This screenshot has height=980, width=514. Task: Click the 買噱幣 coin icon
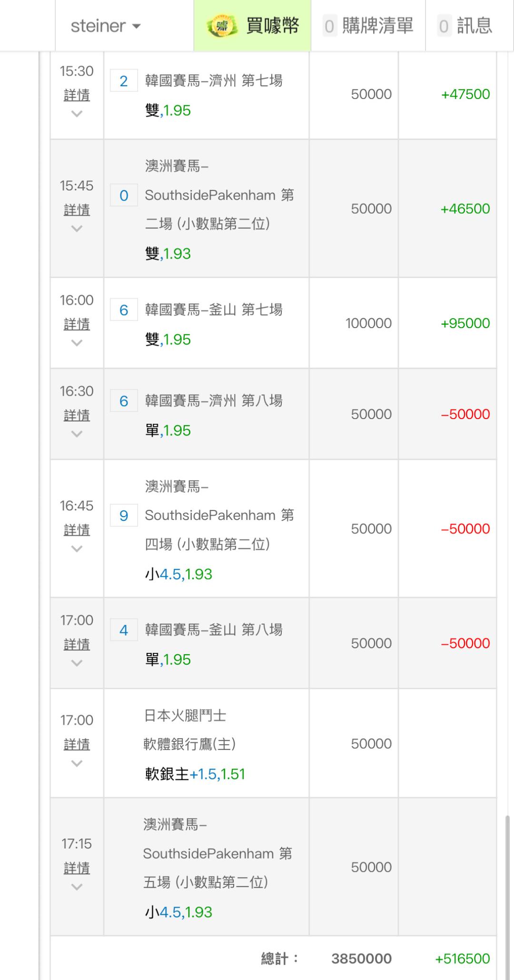click(x=222, y=26)
